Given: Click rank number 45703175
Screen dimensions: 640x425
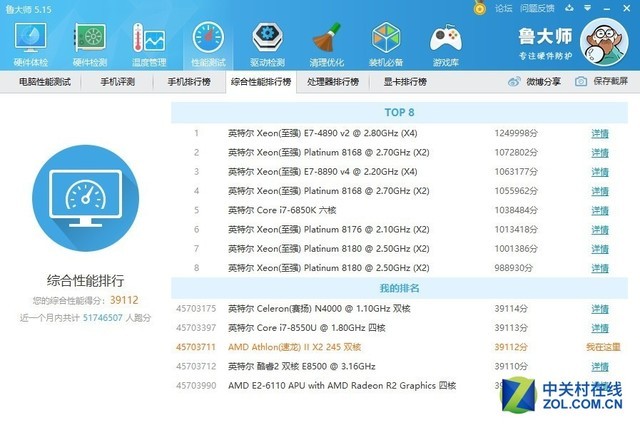Looking at the screenshot, I should point(196,309).
